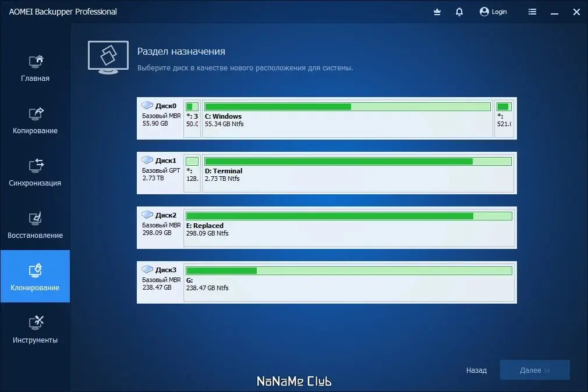Viewport: 588px width, 392px height.
Task: Go to Восстановление restore section
Action: tap(35, 224)
